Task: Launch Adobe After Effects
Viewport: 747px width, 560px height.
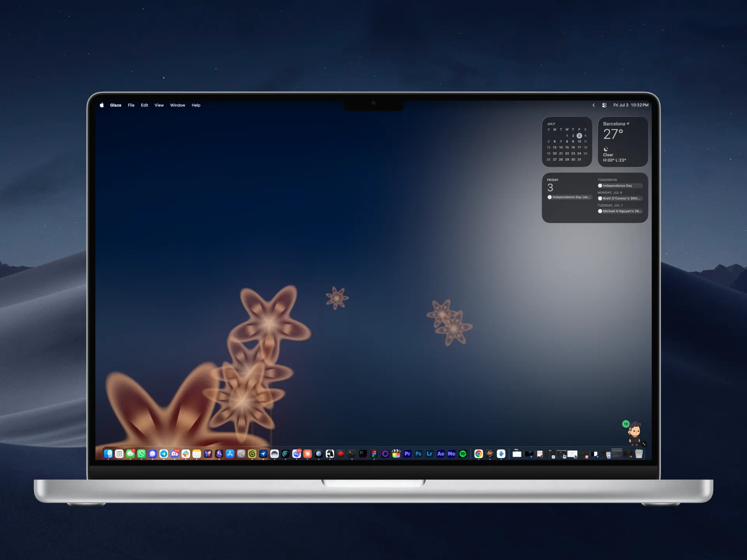Action: coord(440,454)
